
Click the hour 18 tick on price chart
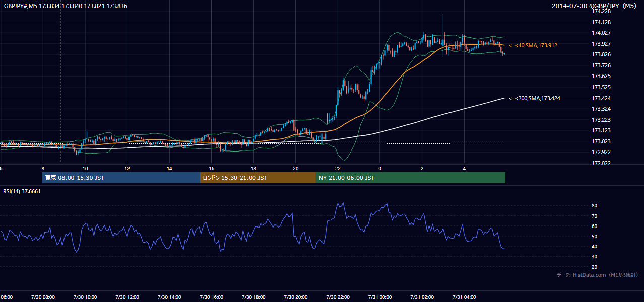coord(253,168)
